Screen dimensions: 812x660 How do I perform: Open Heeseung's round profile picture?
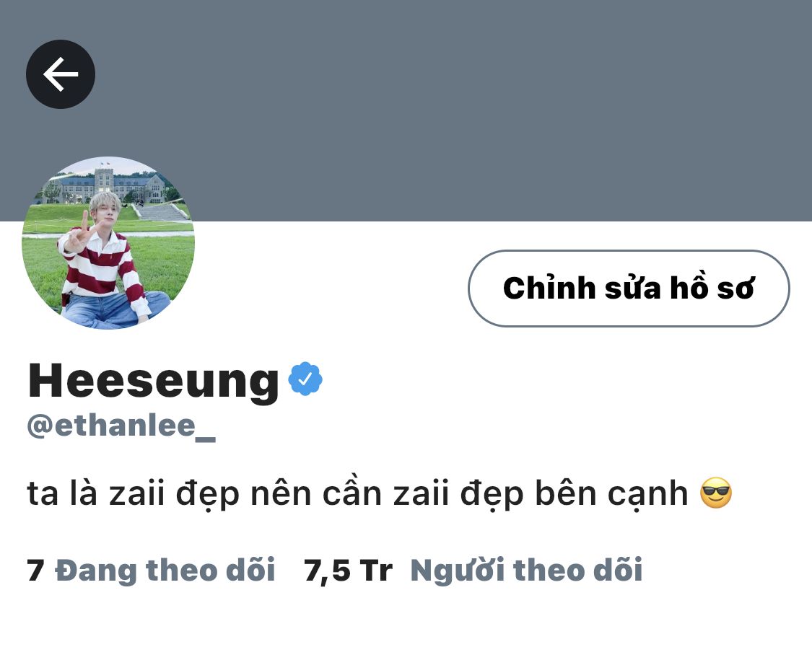(108, 243)
